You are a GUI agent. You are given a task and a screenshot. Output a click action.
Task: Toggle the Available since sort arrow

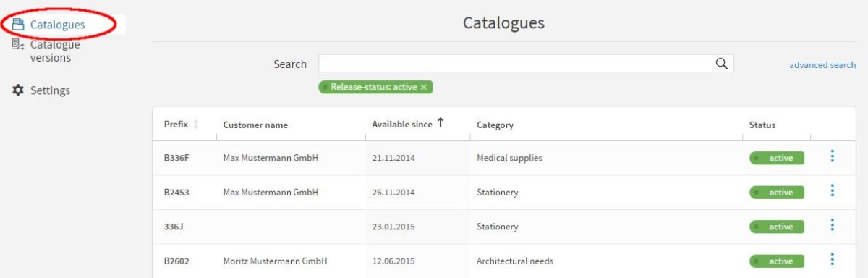coord(440,124)
